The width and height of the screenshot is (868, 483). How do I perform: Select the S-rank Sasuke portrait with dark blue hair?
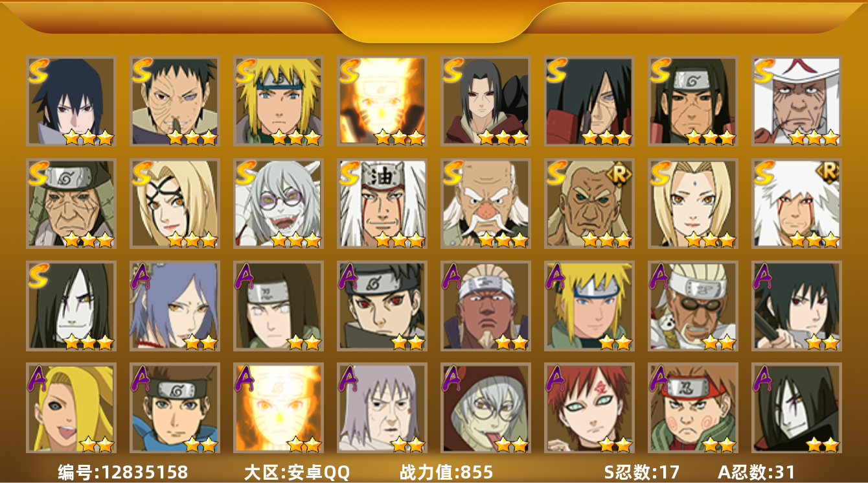71,101
